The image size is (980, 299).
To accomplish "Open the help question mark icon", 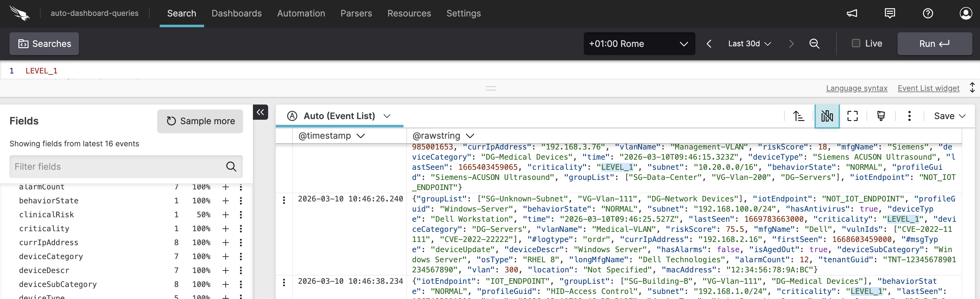I will (x=928, y=13).
